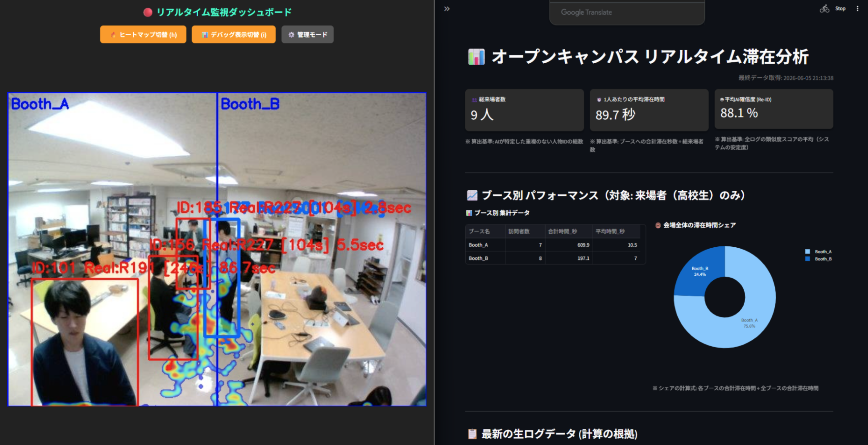Click the ヒートマップ切替 (h) button
Image resolution: width=868 pixels, height=445 pixels.
[x=143, y=34]
